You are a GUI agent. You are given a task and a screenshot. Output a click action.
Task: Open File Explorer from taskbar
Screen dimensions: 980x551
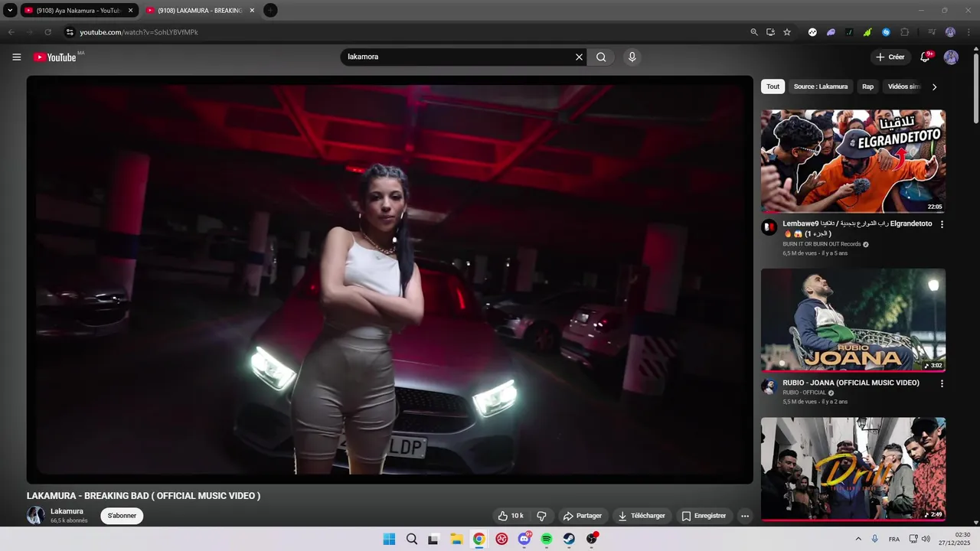456,539
